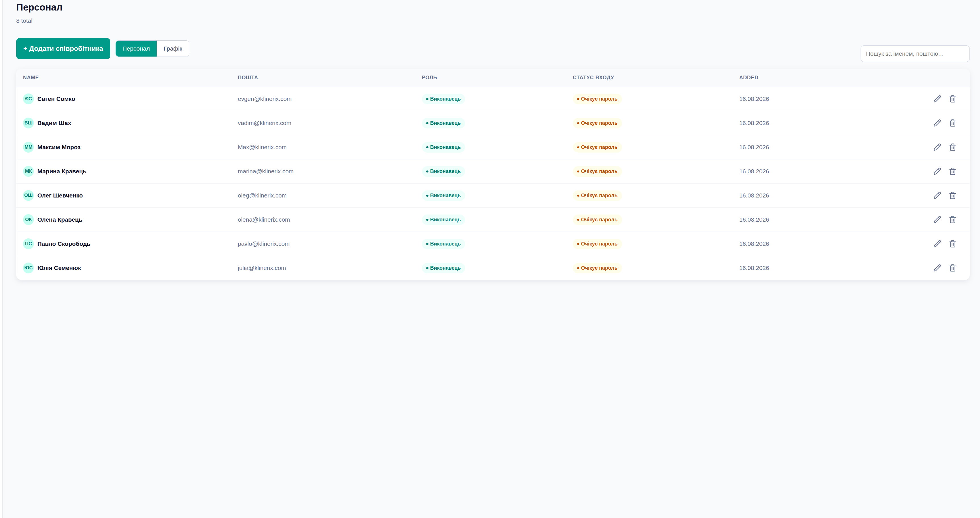
Task: Click email evgen@klinerix.com
Action: (264, 99)
